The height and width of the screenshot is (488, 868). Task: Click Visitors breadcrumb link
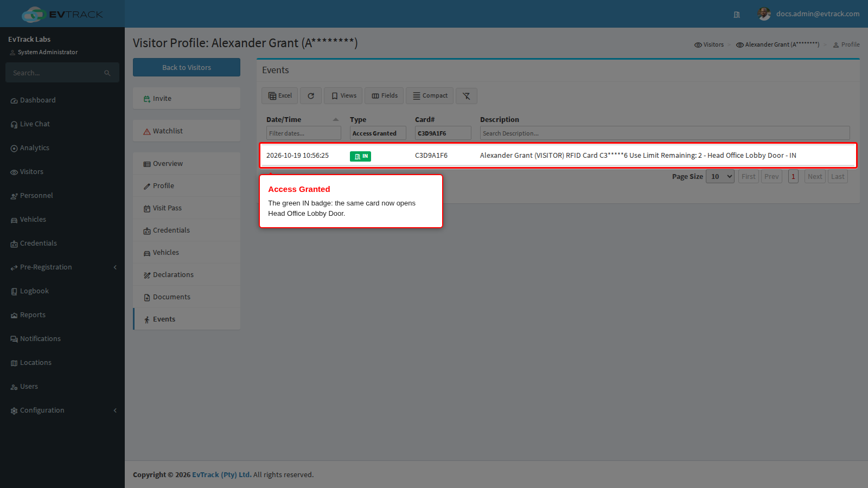click(709, 44)
